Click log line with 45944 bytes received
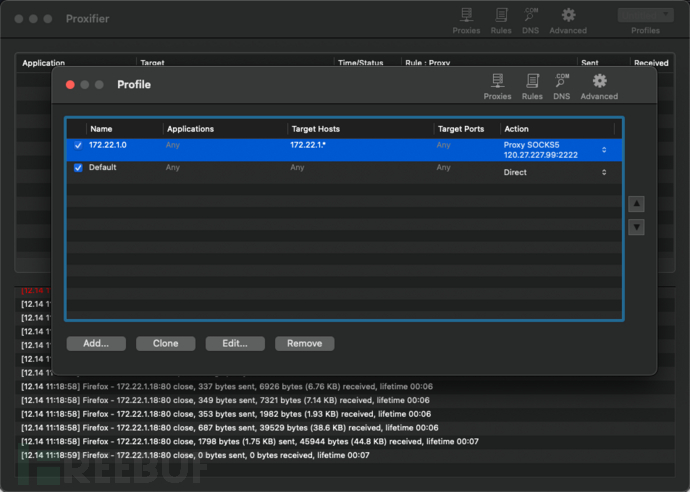This screenshot has width=690, height=492. tap(250, 441)
